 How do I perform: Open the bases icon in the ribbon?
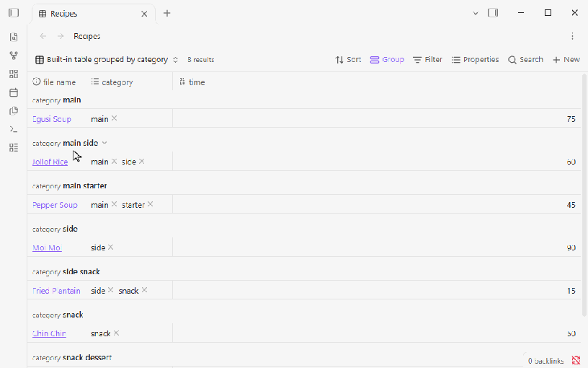pyautogui.click(x=14, y=148)
